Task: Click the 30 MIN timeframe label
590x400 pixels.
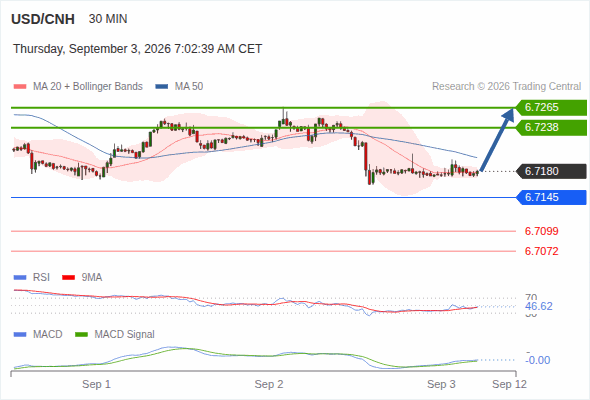Action: click(x=108, y=19)
